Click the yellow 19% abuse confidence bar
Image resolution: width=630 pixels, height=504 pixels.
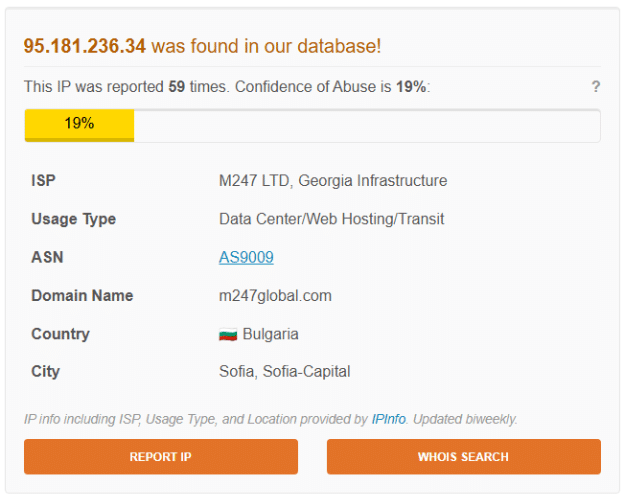79,125
